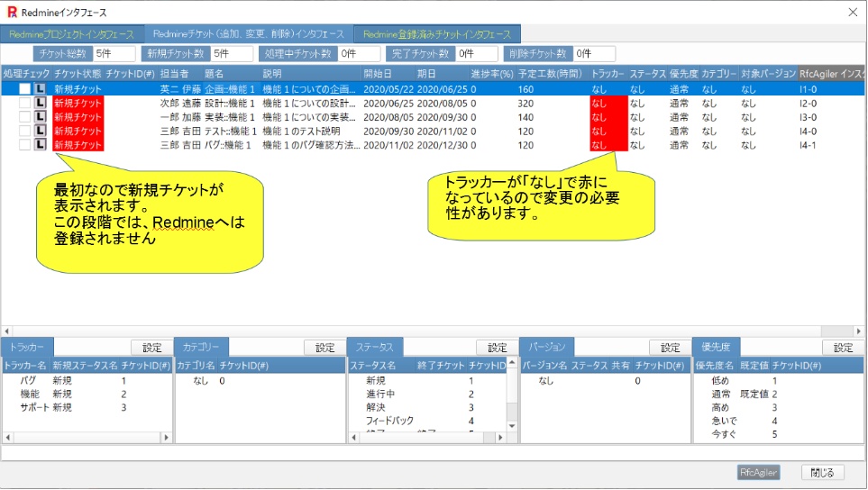The height and width of the screenshot is (490, 868).
Task: Click the L icon in the 設計::機能 1 row
Action: coord(40,103)
